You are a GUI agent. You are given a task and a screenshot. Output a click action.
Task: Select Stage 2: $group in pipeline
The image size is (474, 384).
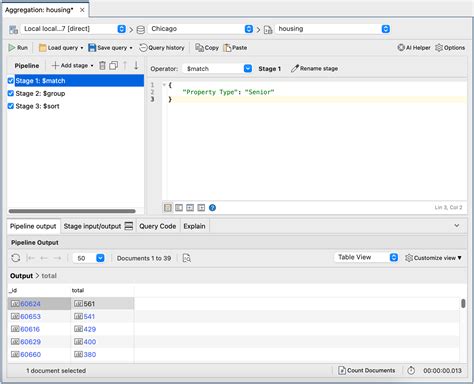[x=40, y=93]
